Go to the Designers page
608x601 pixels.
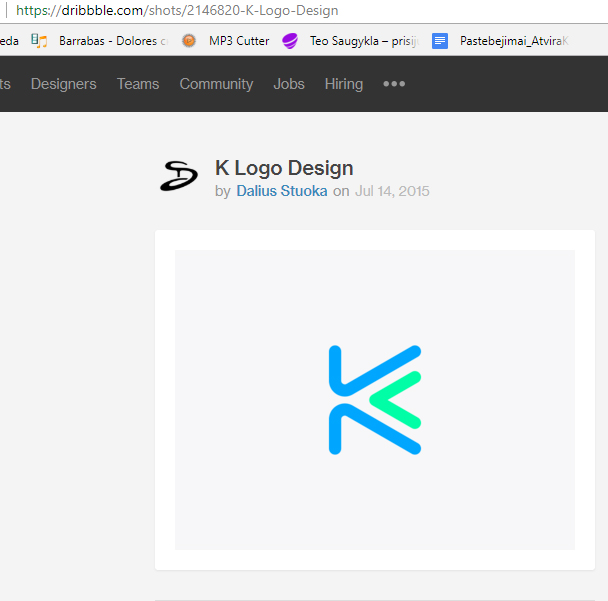click(x=63, y=84)
